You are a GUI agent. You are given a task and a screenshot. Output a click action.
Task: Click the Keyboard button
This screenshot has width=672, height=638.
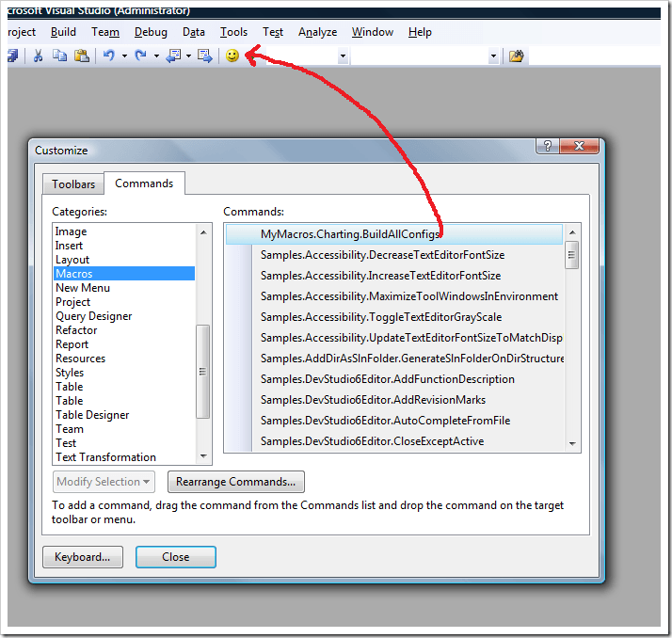pos(83,557)
